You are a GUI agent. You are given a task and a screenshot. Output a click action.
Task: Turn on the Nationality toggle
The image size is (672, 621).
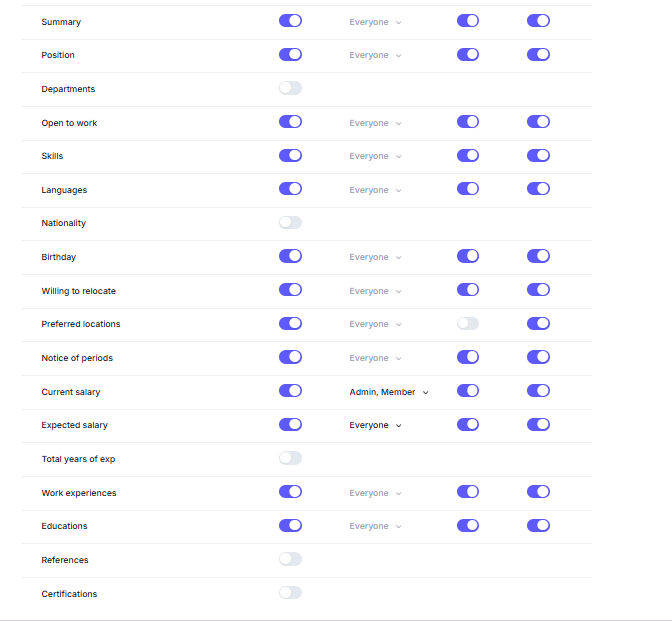tap(290, 223)
